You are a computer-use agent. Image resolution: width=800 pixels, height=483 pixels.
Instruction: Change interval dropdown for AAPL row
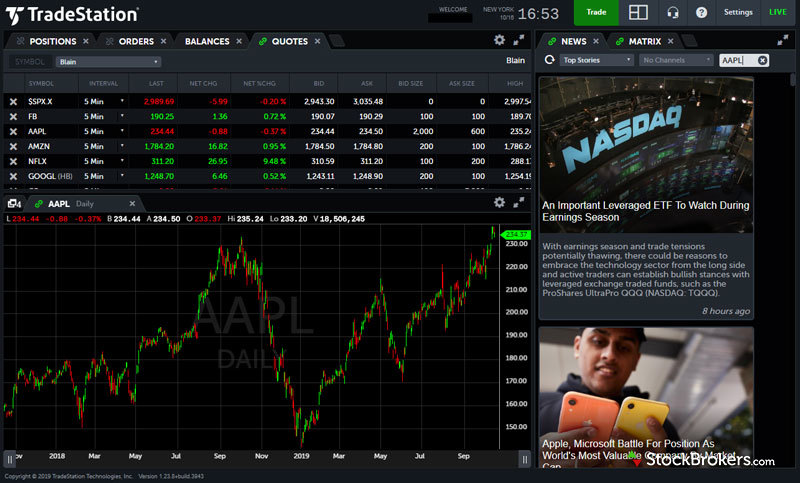click(122, 131)
